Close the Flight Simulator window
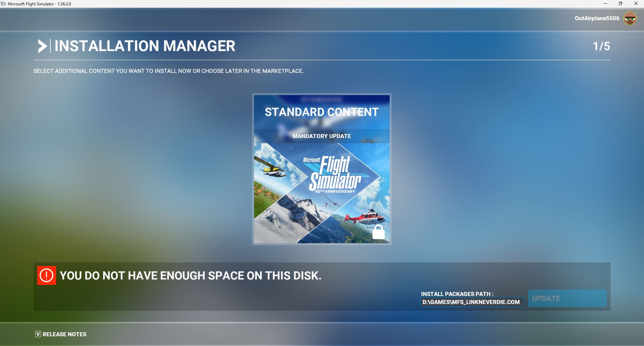Image resolution: width=644 pixels, height=346 pixels. pyautogui.click(x=636, y=4)
